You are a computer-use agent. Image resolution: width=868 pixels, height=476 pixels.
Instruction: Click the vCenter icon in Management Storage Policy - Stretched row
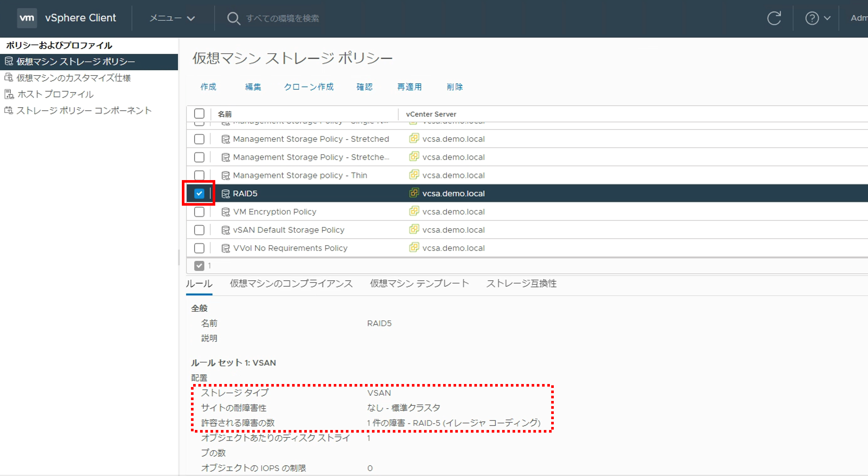click(x=414, y=138)
